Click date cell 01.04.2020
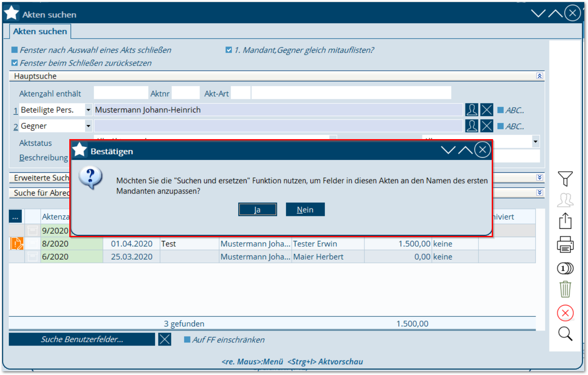Viewport: 588px width, 375px height. (132, 244)
